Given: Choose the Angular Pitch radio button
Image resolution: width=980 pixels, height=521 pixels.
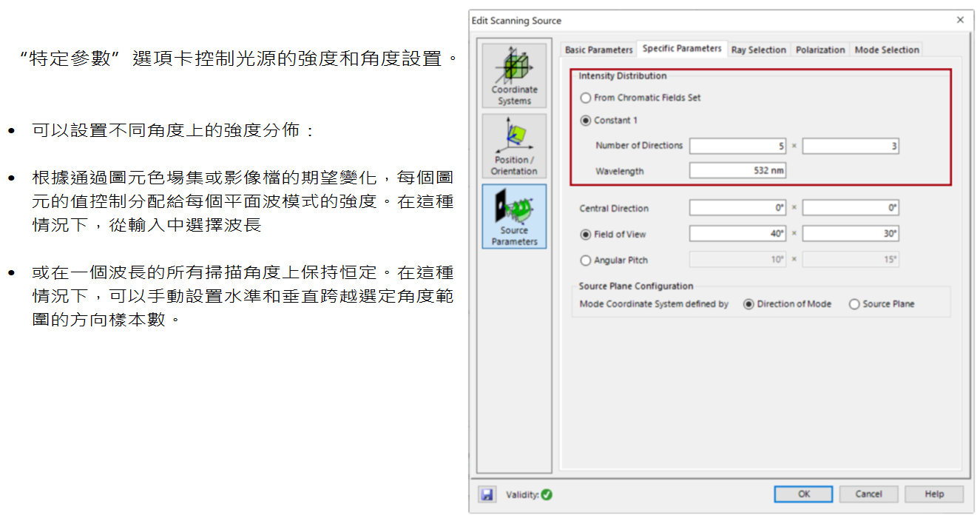Looking at the screenshot, I should point(586,260).
